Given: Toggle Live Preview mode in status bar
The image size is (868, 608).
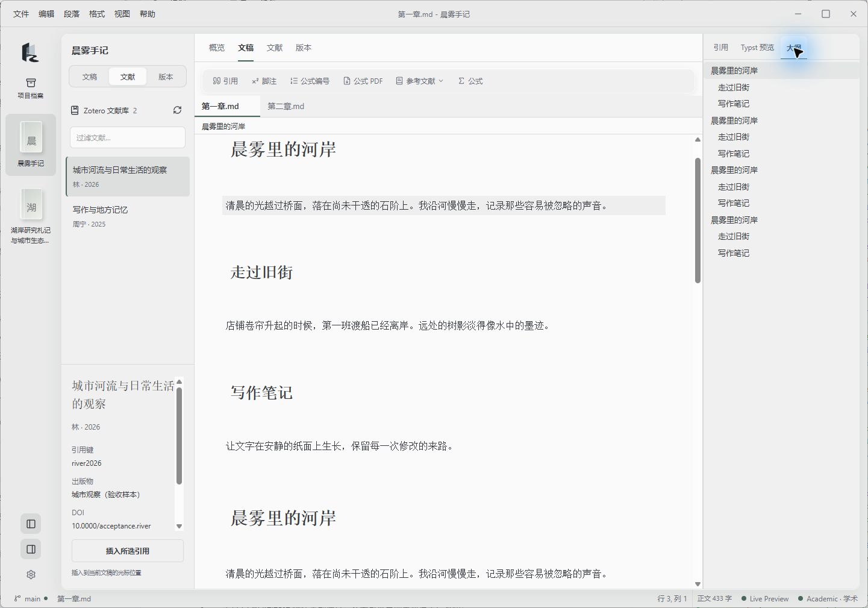Looking at the screenshot, I should coord(765,598).
